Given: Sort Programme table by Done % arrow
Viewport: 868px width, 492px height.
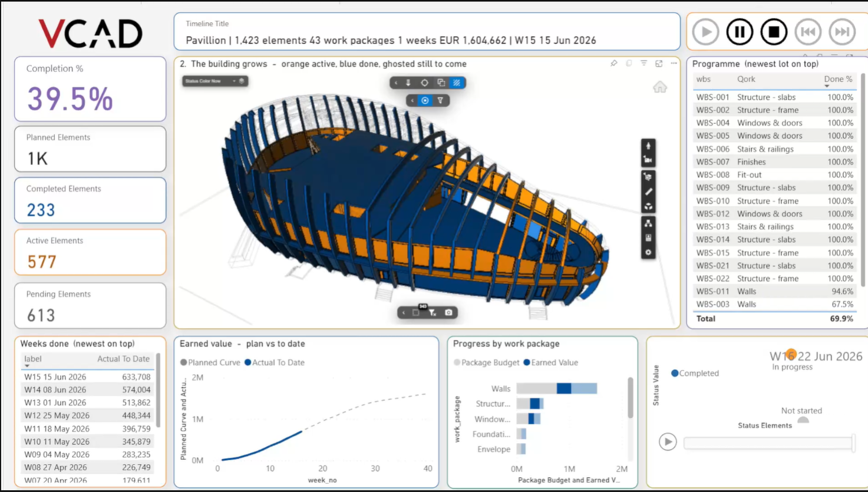Looking at the screenshot, I should [827, 87].
